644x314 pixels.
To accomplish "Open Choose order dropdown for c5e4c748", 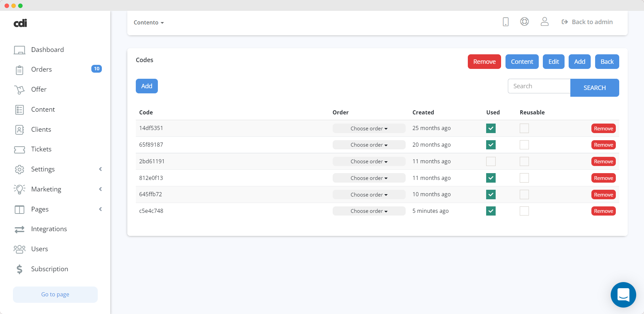I will pos(369,211).
